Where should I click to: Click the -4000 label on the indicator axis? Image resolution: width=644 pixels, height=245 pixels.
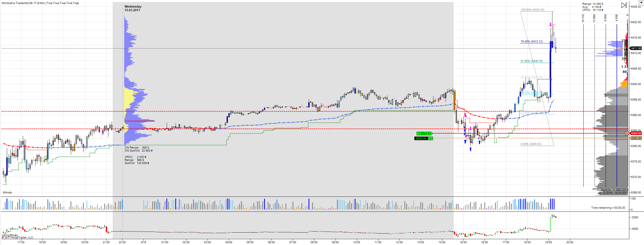coord(635,229)
